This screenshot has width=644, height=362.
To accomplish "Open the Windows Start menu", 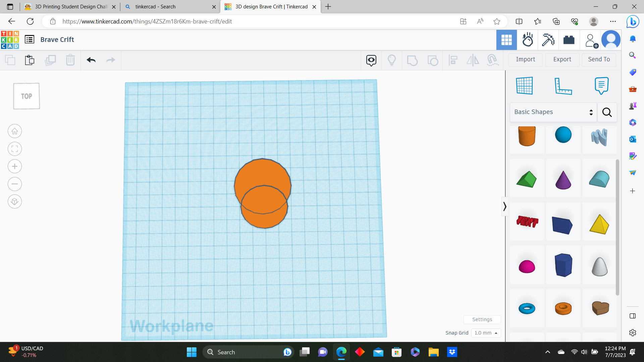I will (192, 352).
